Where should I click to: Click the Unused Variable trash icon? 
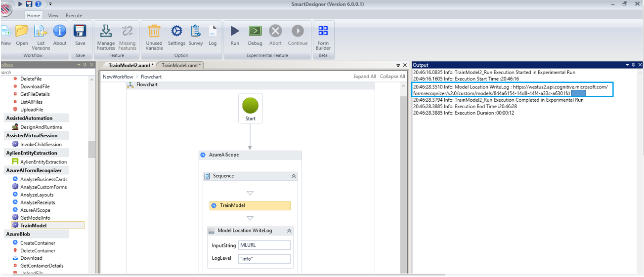pos(154,32)
